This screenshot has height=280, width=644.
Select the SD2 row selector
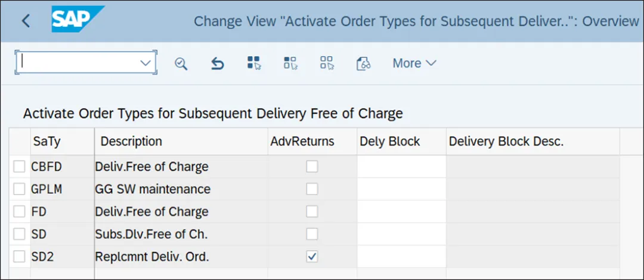(x=20, y=257)
